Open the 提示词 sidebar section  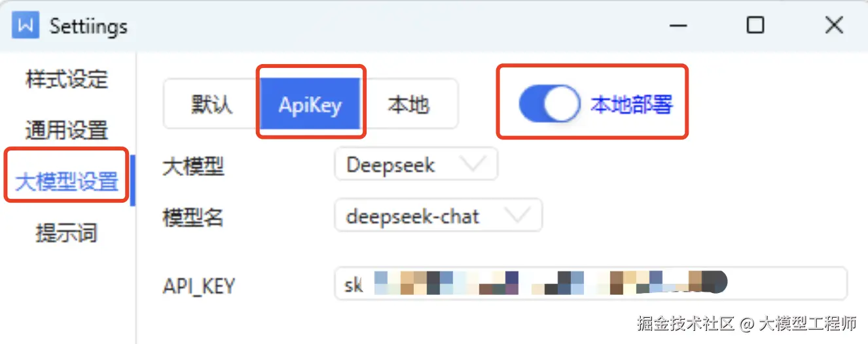(x=67, y=232)
